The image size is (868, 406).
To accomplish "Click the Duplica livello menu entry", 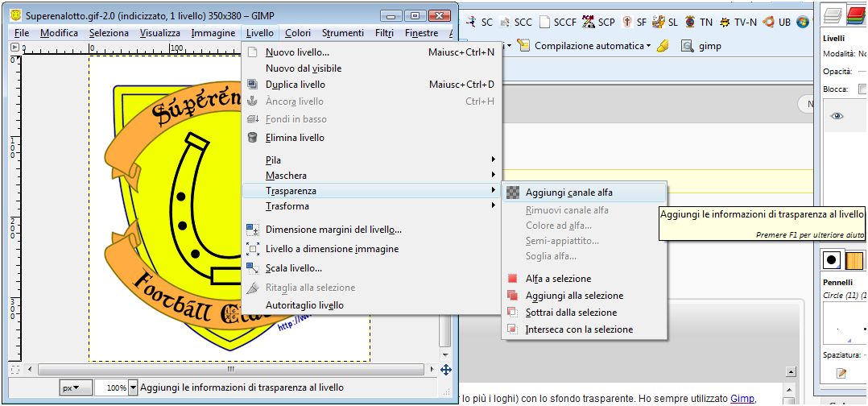I will coord(296,85).
